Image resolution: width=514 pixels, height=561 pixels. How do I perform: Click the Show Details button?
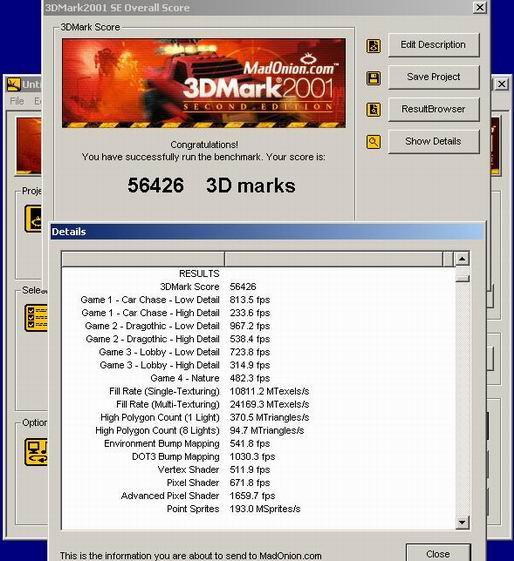[x=434, y=141]
